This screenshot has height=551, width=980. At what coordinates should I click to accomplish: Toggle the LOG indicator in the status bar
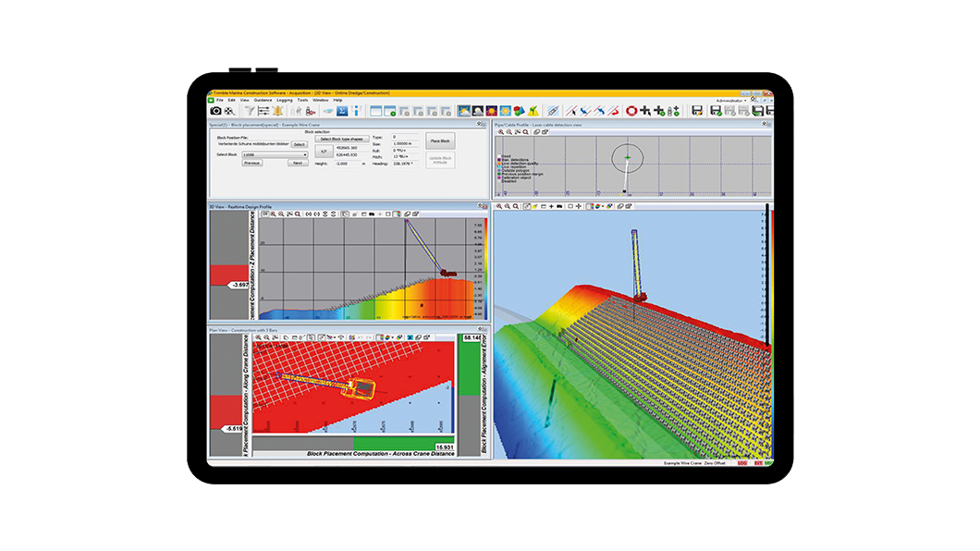pos(742,462)
